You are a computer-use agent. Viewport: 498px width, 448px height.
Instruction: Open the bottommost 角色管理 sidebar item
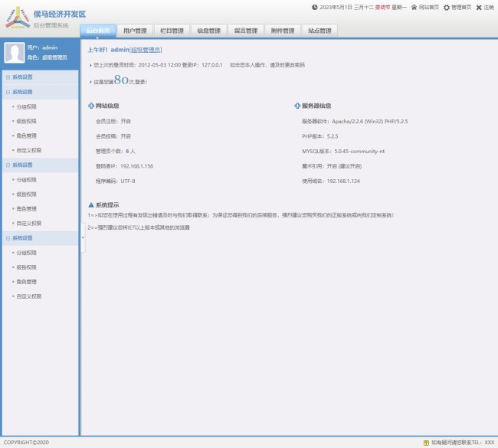[26, 282]
